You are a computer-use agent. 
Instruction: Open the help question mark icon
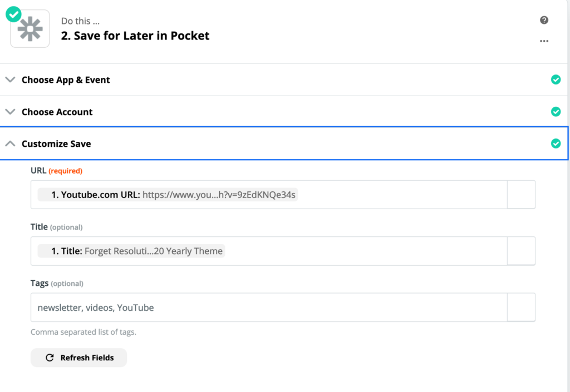point(544,21)
